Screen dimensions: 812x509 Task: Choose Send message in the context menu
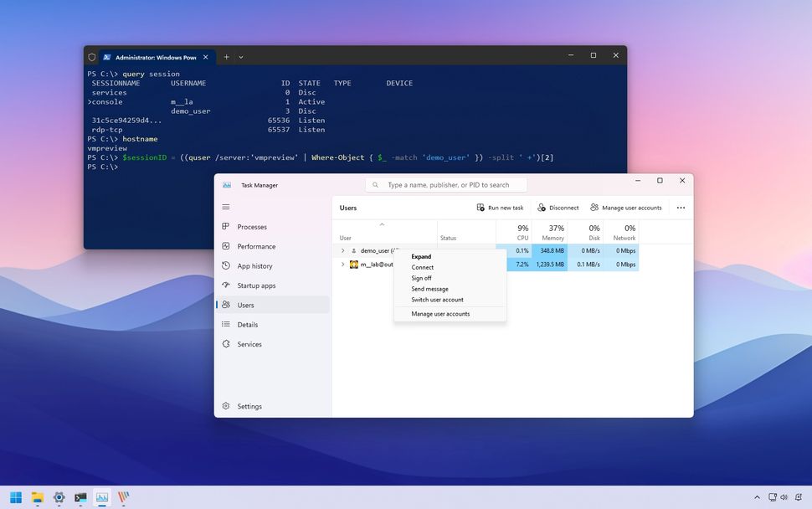[x=429, y=288]
